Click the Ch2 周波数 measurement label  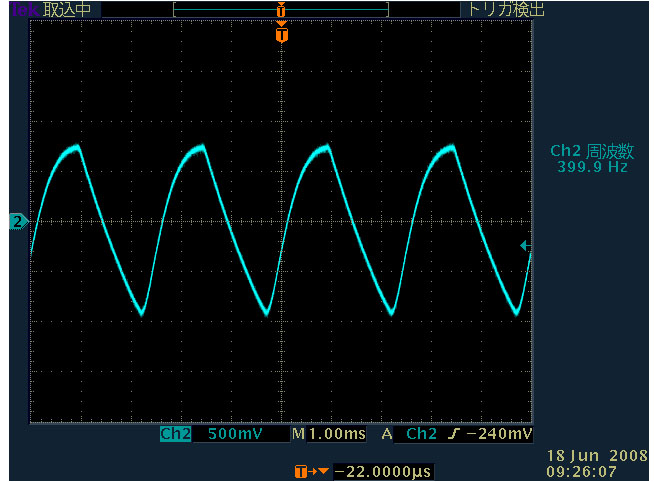(x=592, y=151)
